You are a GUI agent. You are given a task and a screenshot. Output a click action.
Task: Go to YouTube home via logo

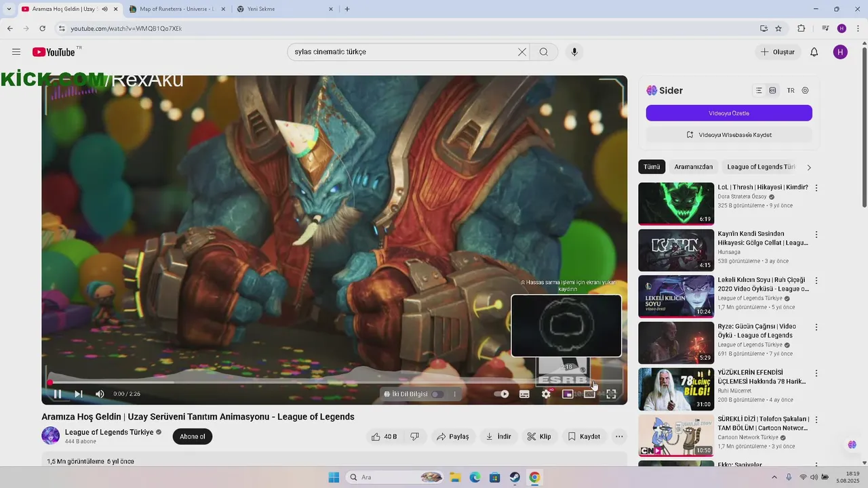[x=54, y=52]
